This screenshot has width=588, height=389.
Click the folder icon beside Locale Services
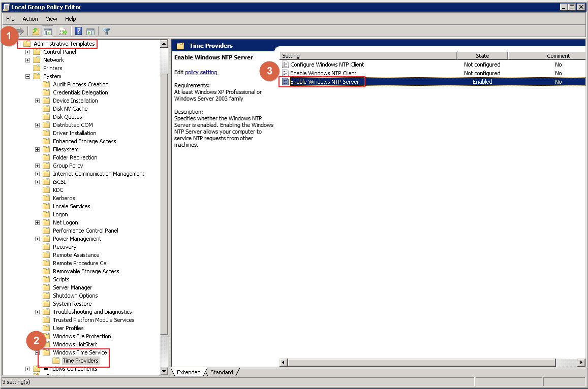(x=46, y=206)
